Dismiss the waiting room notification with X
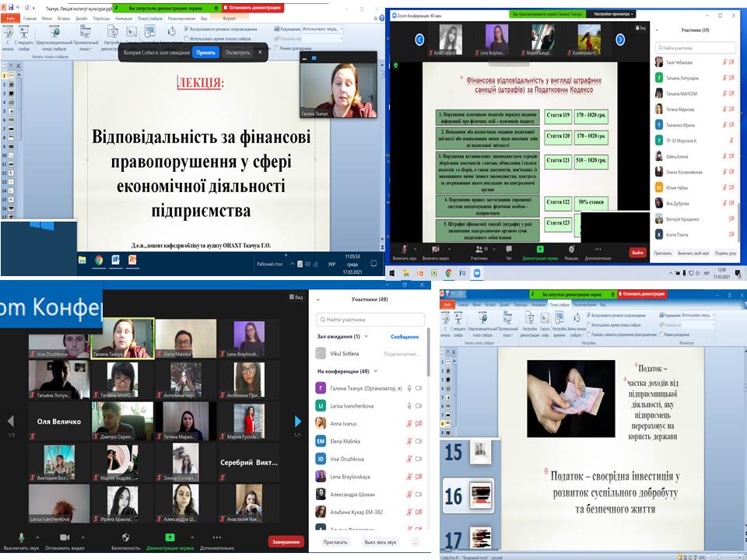 tap(260, 52)
